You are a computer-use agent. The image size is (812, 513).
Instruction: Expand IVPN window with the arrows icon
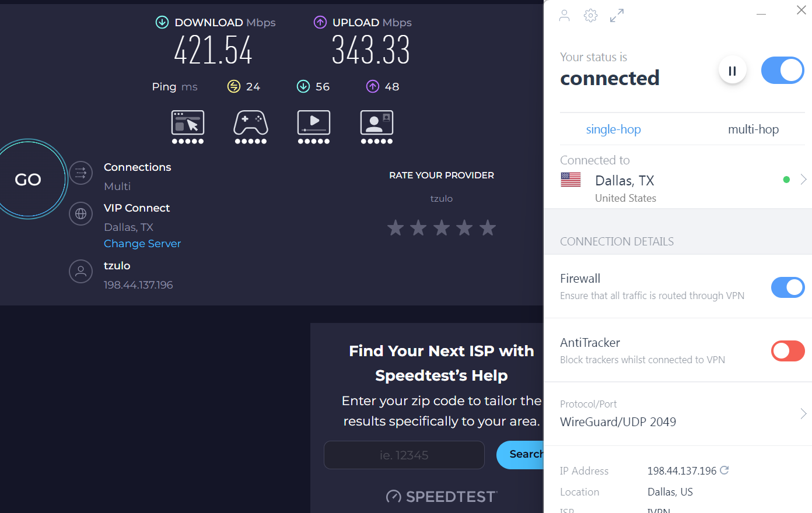point(617,16)
